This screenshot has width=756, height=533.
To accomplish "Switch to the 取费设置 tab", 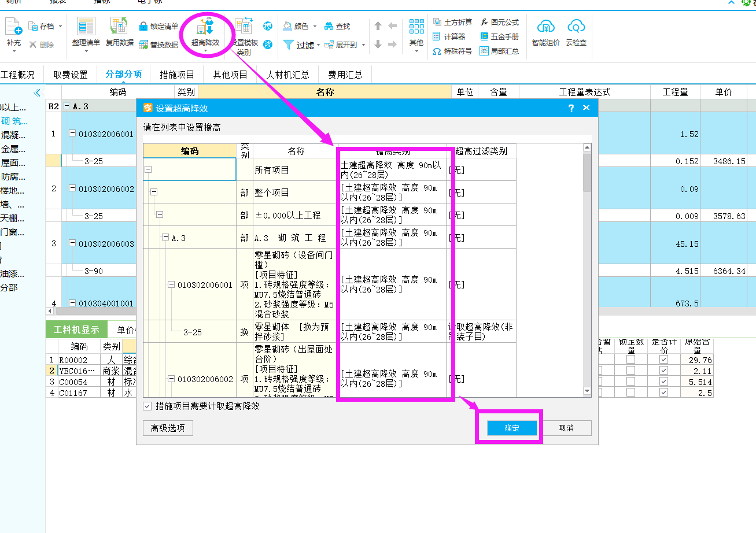I will (x=71, y=75).
